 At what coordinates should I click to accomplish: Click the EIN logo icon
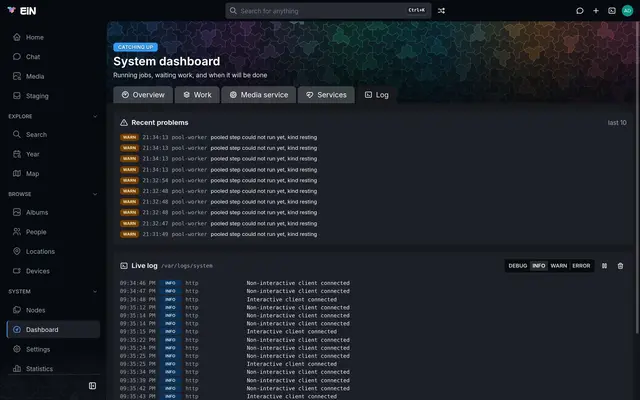point(11,10)
